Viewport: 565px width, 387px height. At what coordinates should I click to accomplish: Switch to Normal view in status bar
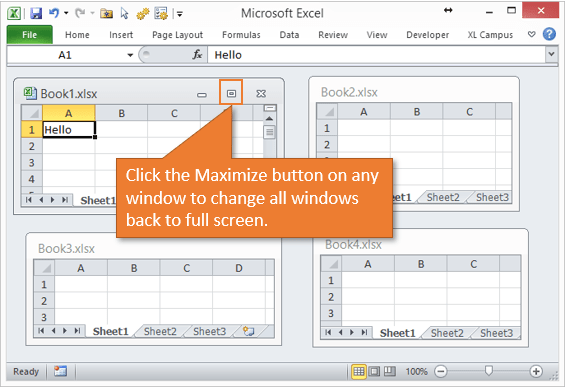pyautogui.click(x=359, y=371)
